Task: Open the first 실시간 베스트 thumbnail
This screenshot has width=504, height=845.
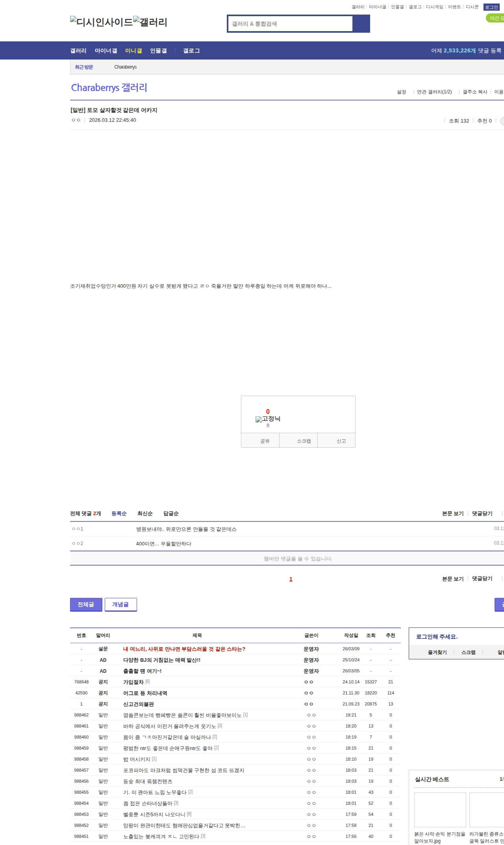Action: click(x=440, y=810)
